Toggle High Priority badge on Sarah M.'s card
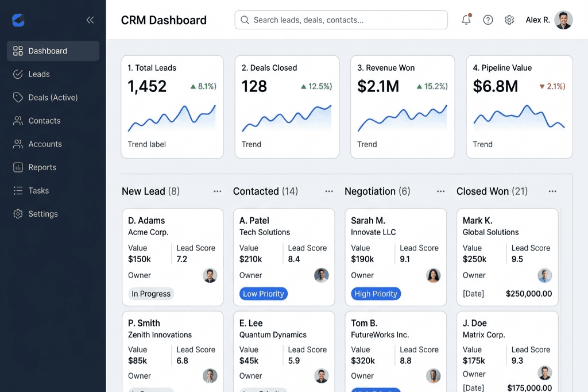 click(376, 293)
